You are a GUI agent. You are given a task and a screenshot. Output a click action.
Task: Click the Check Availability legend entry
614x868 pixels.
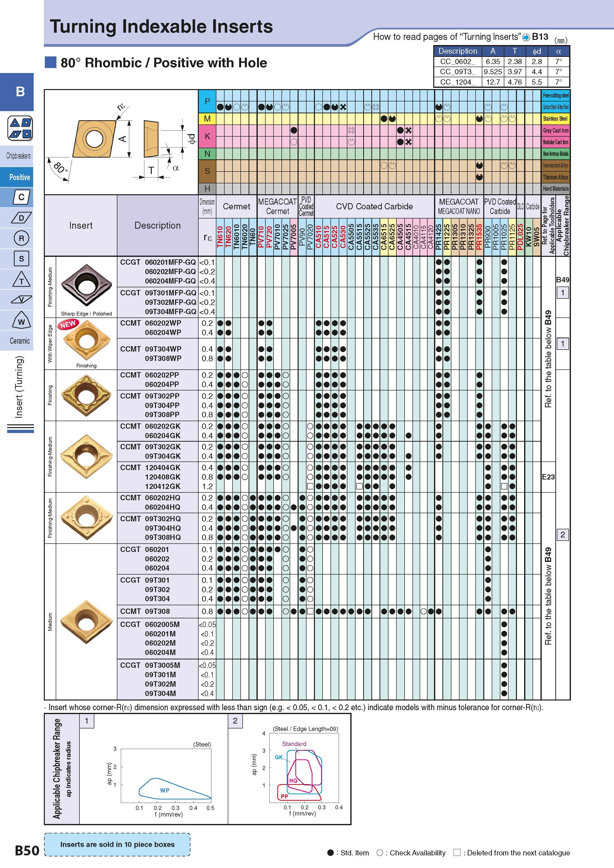pos(411,853)
